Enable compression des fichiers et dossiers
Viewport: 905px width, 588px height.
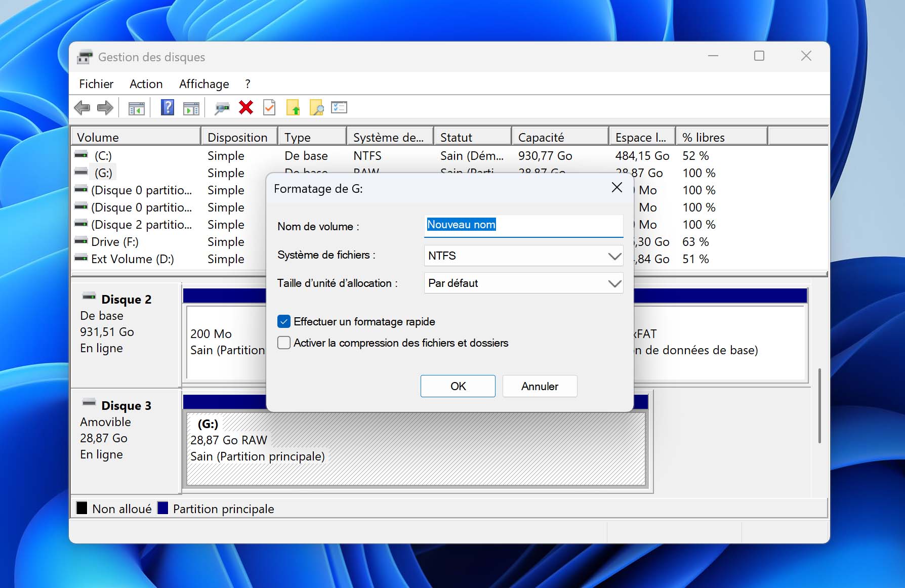click(284, 343)
